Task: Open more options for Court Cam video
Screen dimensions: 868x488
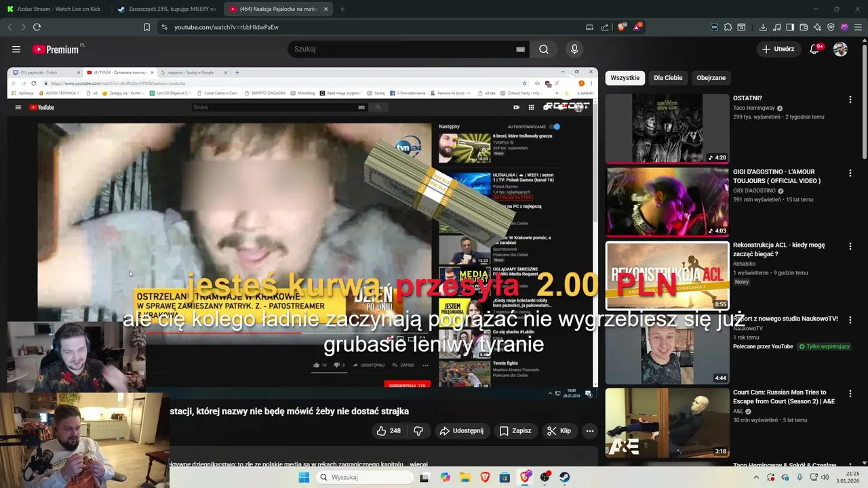Action: (850, 393)
